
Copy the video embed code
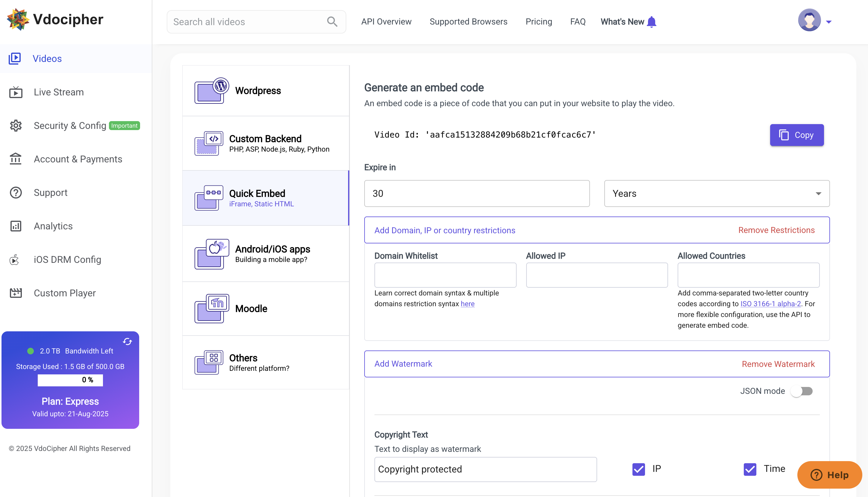point(796,135)
